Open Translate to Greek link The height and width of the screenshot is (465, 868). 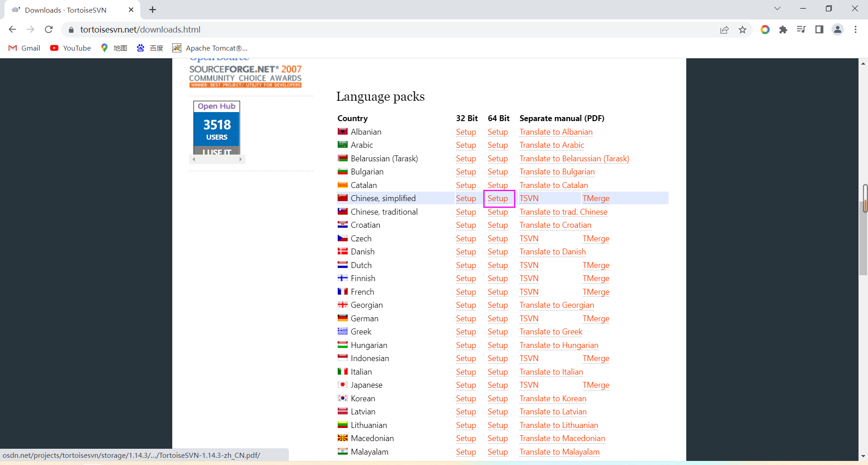551,332
